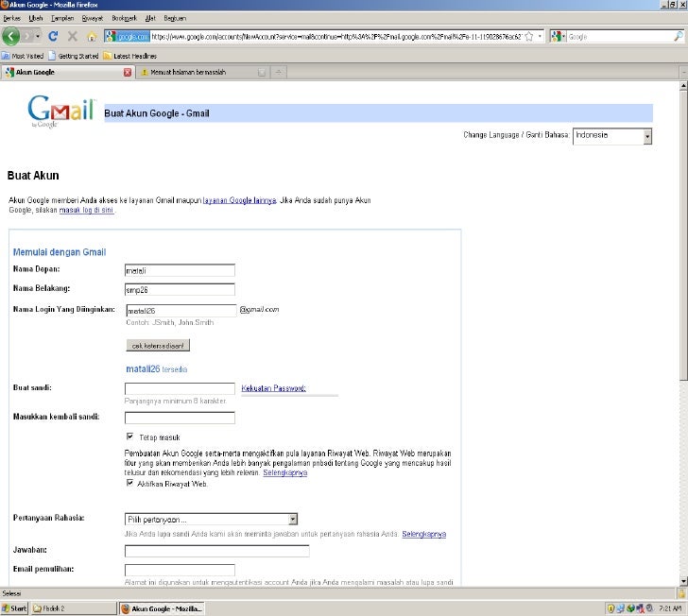Open the Berkas menu
Image resolution: width=688 pixels, height=616 pixels.
click(12, 18)
